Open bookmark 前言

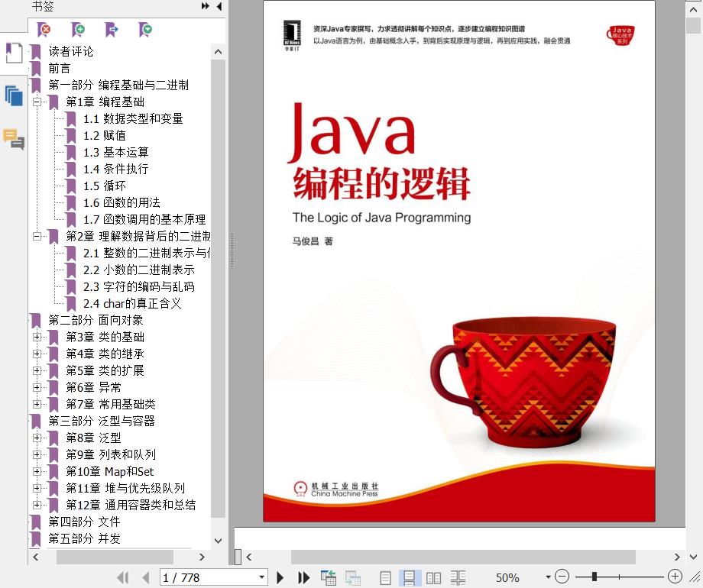coord(59,69)
